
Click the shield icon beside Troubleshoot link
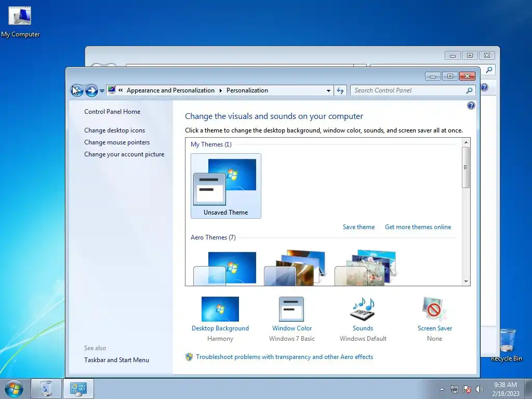point(189,357)
